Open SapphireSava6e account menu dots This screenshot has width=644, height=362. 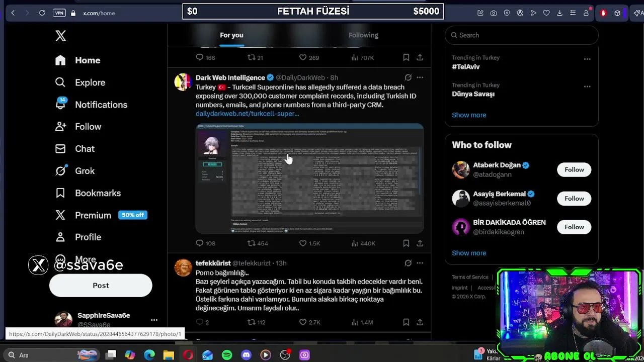pyautogui.click(x=154, y=320)
